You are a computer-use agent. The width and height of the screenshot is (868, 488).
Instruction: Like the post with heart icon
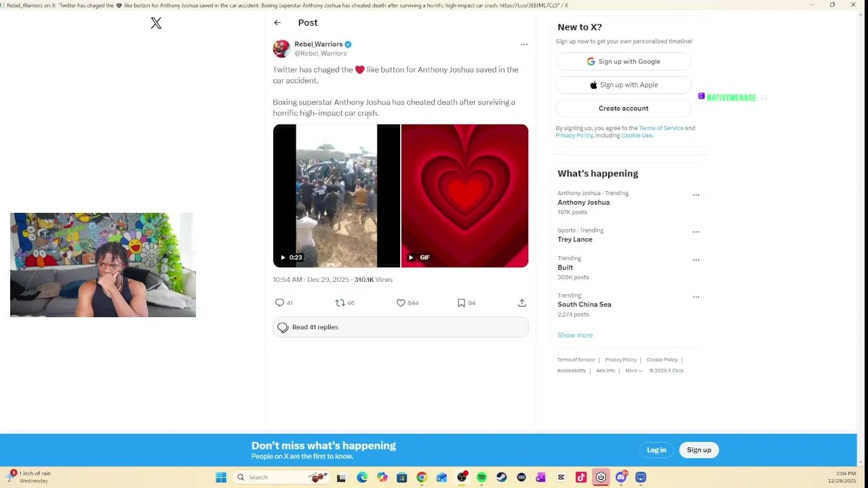coord(401,303)
